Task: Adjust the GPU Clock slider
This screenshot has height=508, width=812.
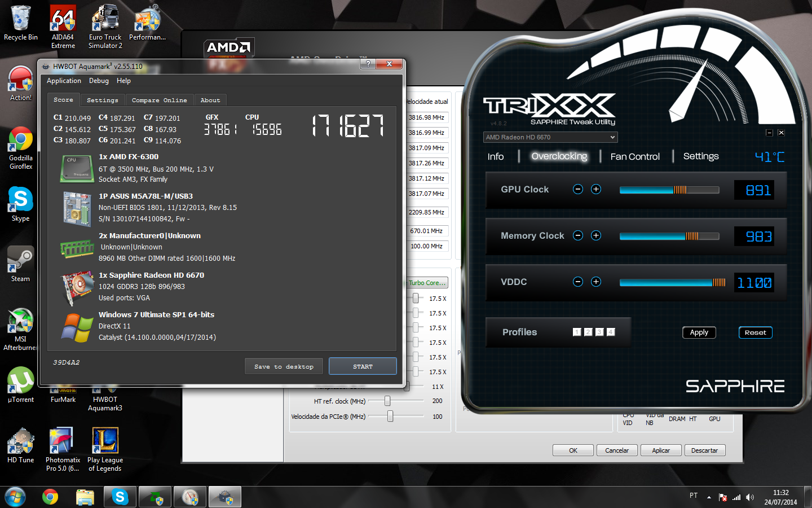Action: pyautogui.click(x=669, y=190)
